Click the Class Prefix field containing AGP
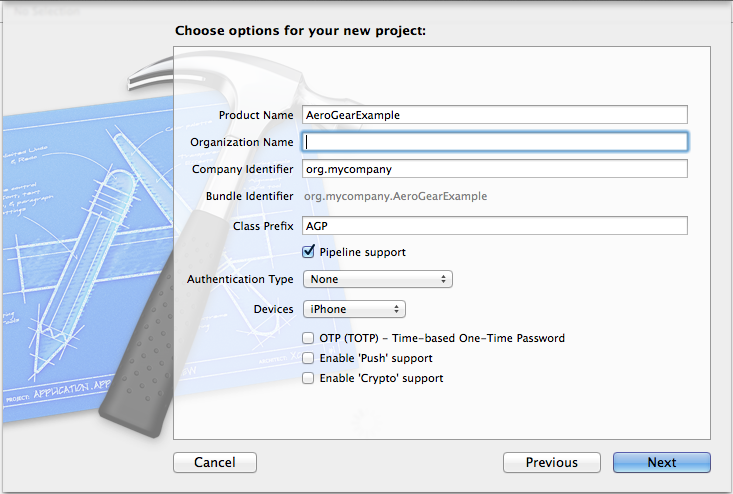 point(495,226)
